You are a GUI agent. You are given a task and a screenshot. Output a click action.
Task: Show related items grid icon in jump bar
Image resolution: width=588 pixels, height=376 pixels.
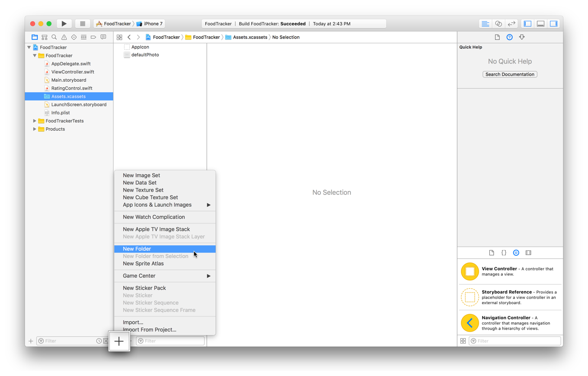point(120,37)
